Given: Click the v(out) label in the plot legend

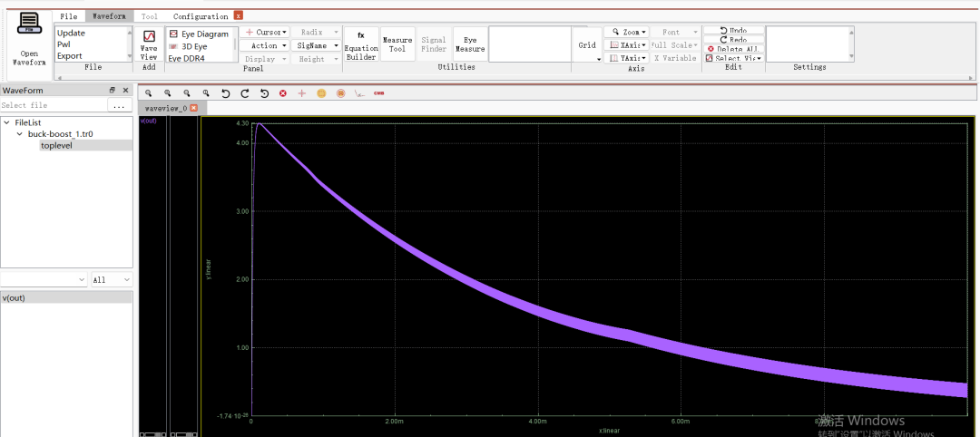Looking at the screenshot, I should pos(148,121).
